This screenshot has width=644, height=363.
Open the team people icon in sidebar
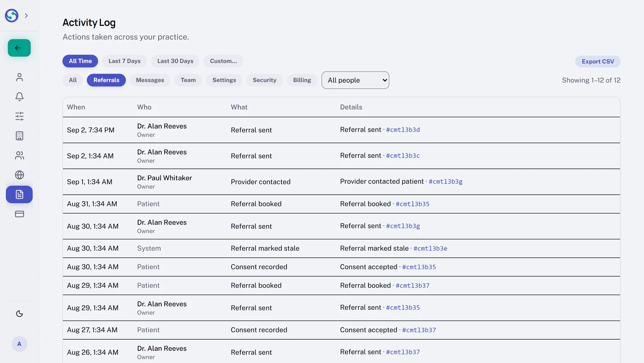(19, 155)
